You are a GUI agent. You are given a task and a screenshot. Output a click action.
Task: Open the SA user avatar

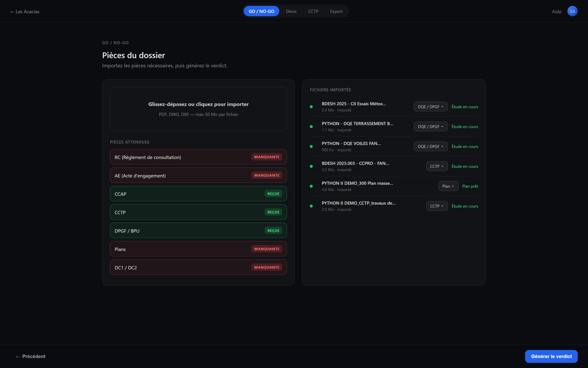pyautogui.click(x=572, y=11)
